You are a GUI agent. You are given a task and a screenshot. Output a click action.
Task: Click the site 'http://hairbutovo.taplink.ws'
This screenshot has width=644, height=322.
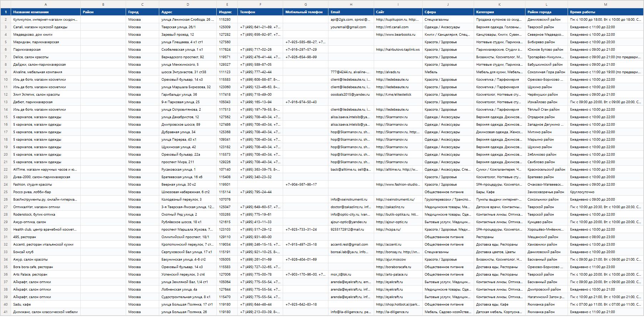398,50
